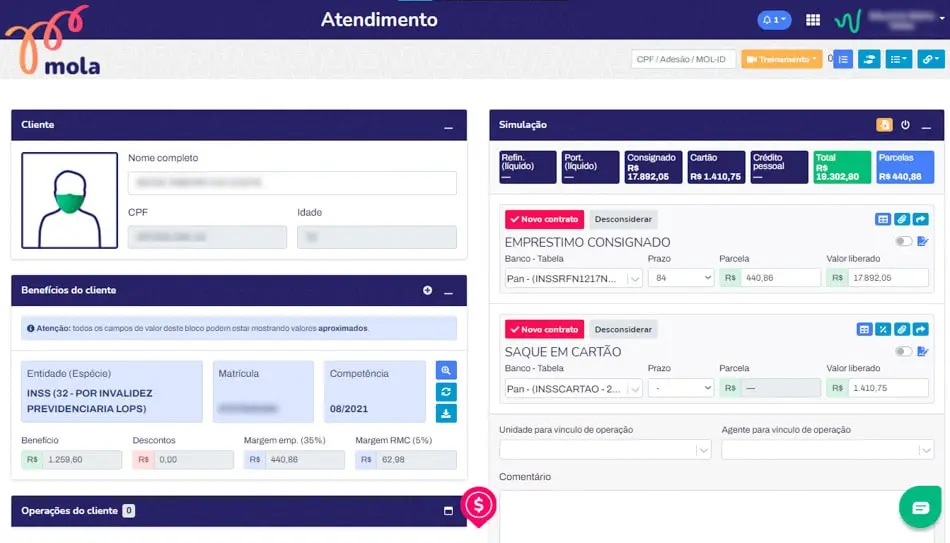
Task: Click Novo contrato on Saque em Cartão
Action: point(544,329)
